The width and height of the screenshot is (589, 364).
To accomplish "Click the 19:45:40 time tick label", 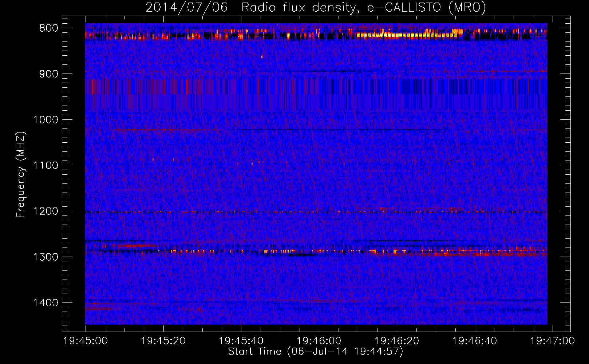I will pyautogui.click(x=241, y=341).
